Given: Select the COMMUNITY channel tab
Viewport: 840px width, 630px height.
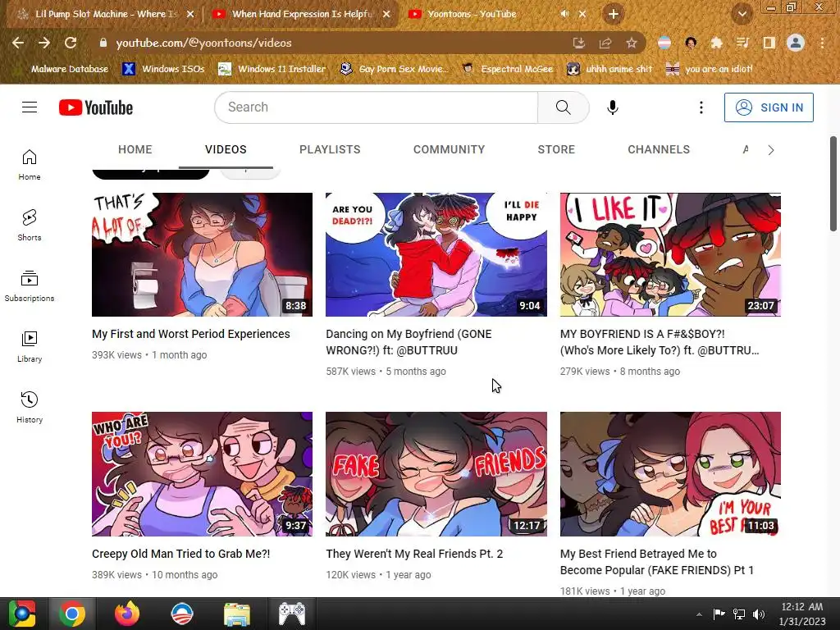Looking at the screenshot, I should (x=449, y=149).
